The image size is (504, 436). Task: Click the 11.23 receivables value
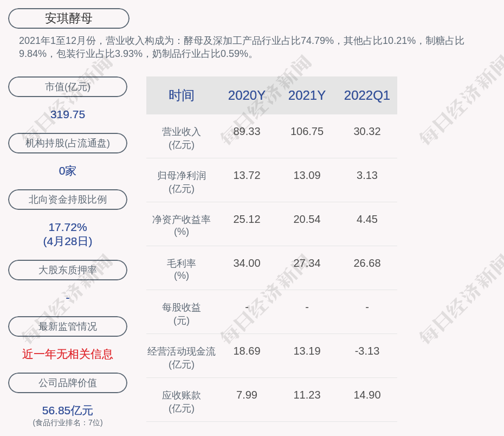pos(307,395)
